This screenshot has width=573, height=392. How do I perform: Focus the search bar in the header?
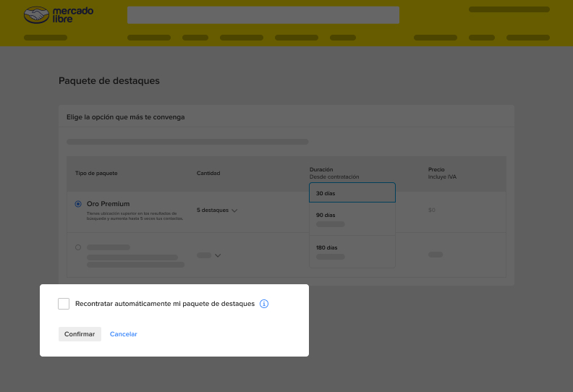(263, 15)
